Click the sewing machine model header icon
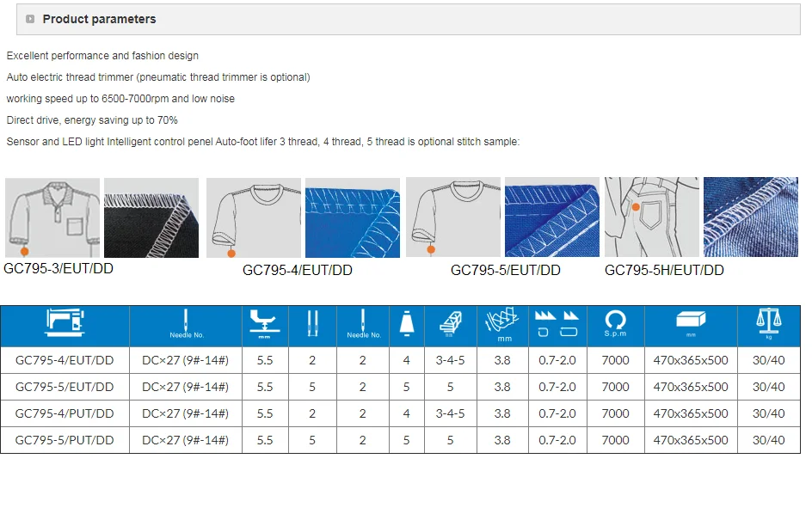 point(65,323)
